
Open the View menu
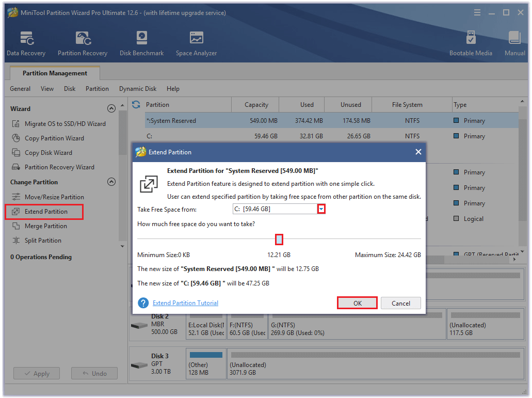pyautogui.click(x=47, y=89)
